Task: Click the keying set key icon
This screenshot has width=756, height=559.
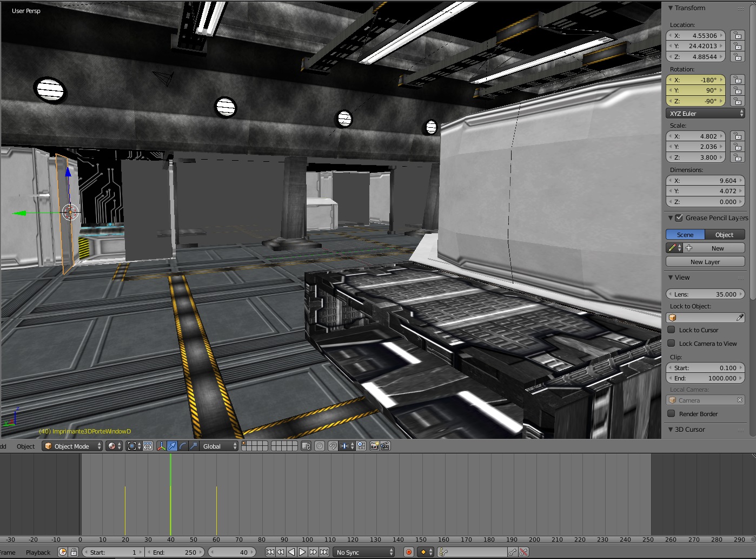Action: (443, 552)
